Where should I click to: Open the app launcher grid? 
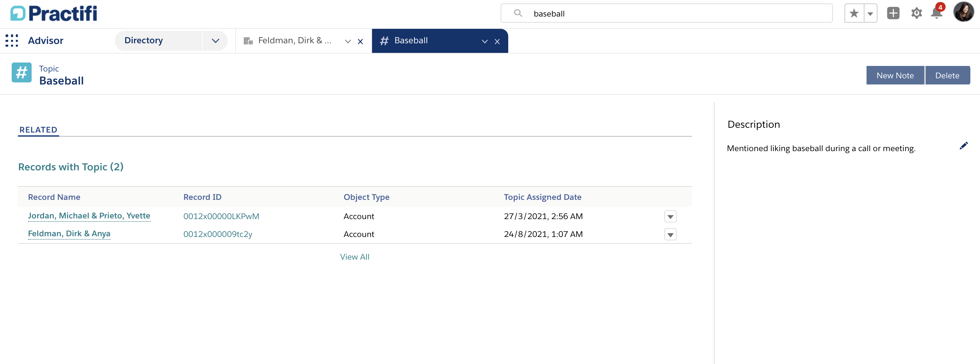tap(12, 41)
